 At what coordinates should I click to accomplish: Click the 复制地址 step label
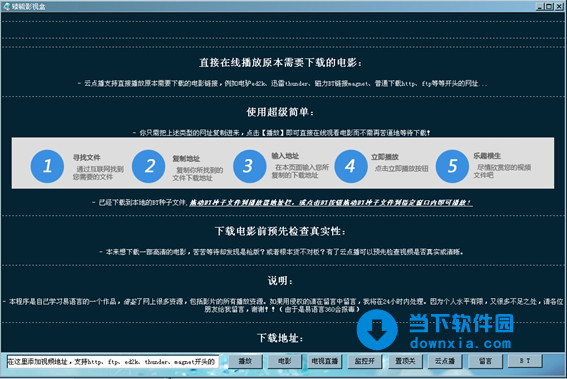point(186,158)
